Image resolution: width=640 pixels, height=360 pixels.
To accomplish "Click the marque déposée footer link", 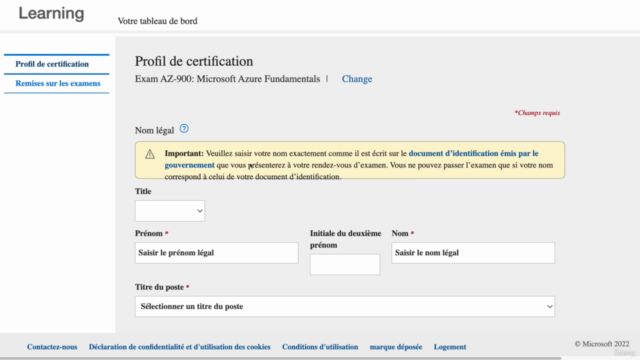I will [x=396, y=347].
